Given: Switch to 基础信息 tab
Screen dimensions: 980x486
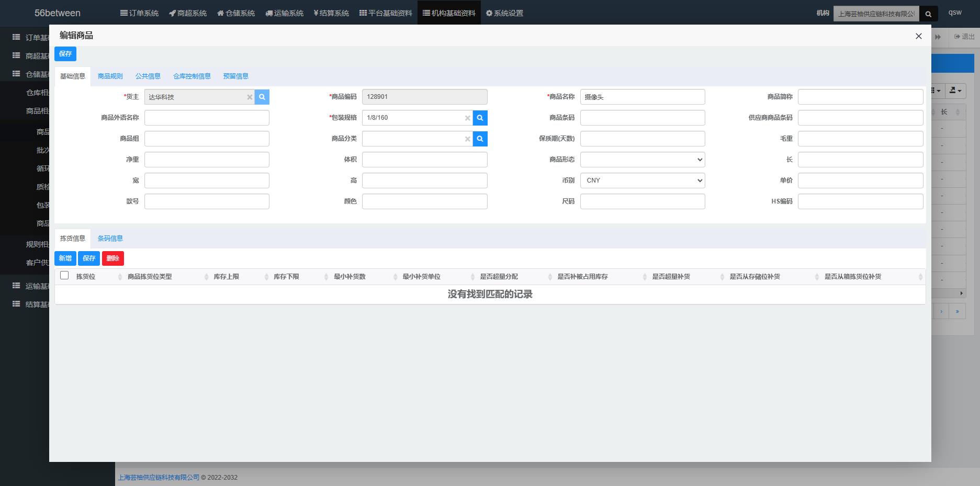Looking at the screenshot, I should [73, 76].
